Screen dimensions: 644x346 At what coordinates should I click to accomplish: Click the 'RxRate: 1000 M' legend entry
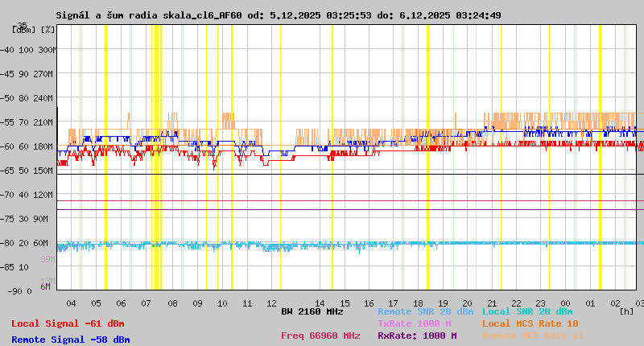[417, 336]
